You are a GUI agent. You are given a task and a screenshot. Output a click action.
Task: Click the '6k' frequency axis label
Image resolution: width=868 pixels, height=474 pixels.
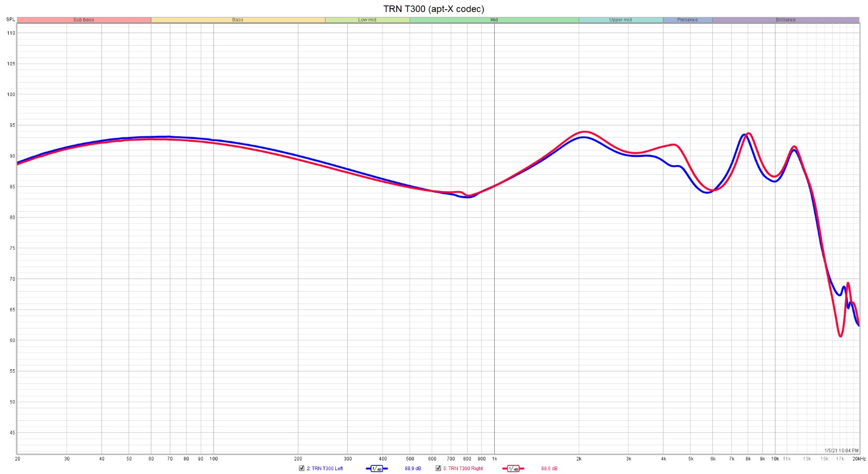[713, 459]
